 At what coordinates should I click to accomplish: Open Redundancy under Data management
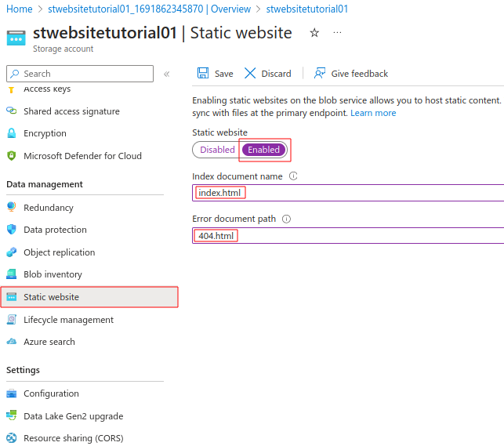point(49,208)
